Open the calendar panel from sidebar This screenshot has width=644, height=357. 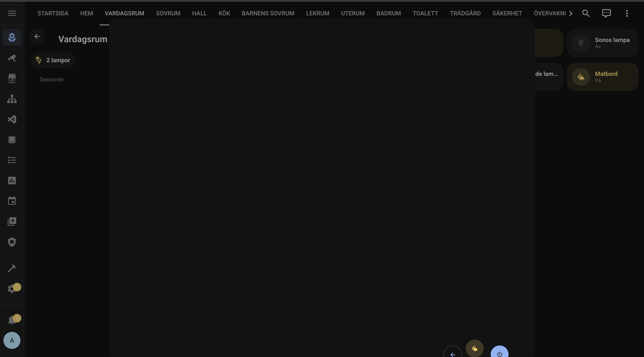[x=12, y=200]
